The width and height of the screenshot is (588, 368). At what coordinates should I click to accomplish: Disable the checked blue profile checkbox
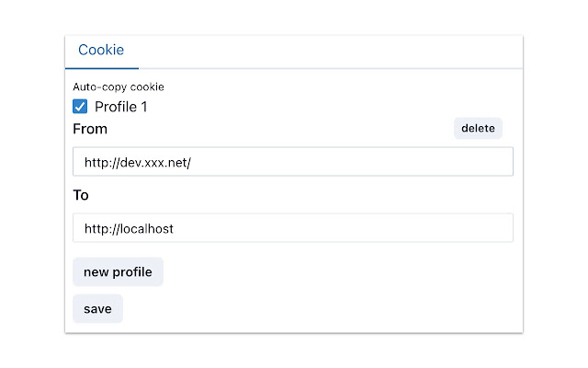click(x=80, y=107)
